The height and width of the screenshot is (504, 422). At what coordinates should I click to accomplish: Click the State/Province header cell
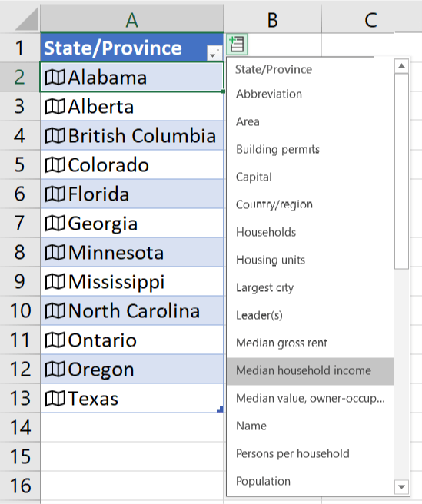pyautogui.click(x=132, y=48)
